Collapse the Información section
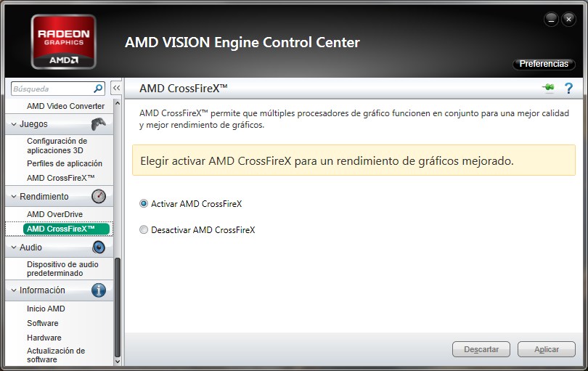This screenshot has width=588, height=371. 14,290
